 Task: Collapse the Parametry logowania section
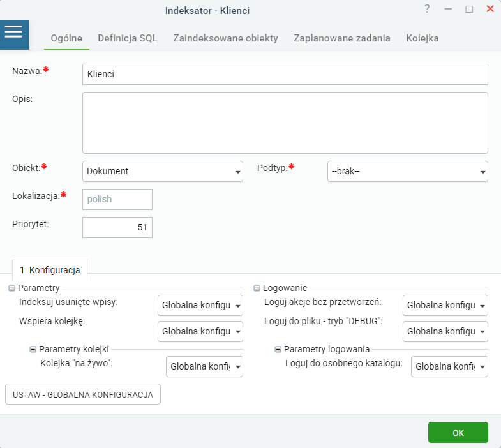pos(278,349)
